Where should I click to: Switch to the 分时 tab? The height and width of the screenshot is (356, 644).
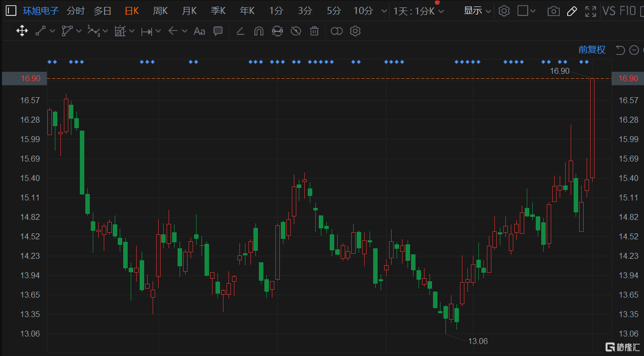pos(76,11)
